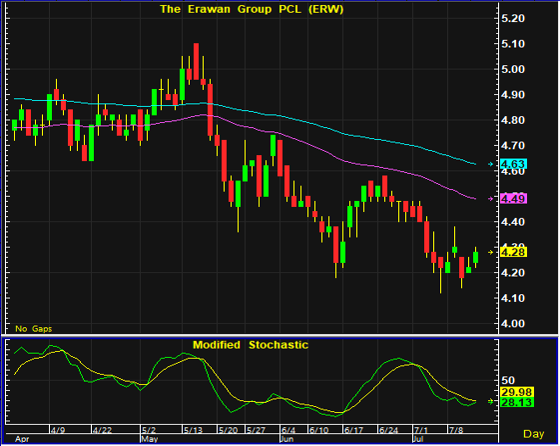Click the Jul month label
The image size is (560, 446).
(418, 439)
